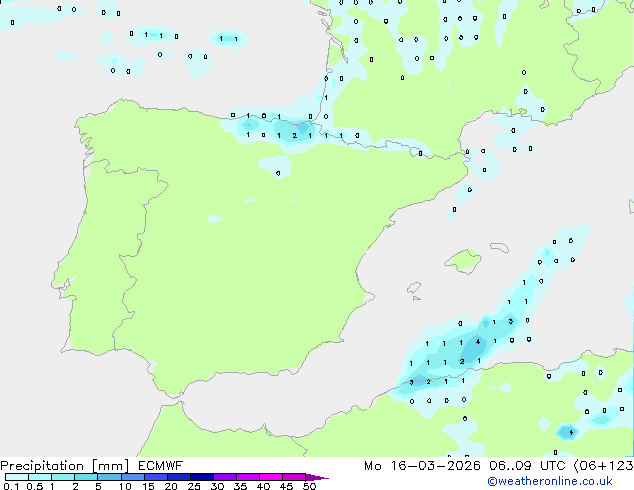Click the 0.5–1 mm legend color box
634x490 pixels.
40,477
